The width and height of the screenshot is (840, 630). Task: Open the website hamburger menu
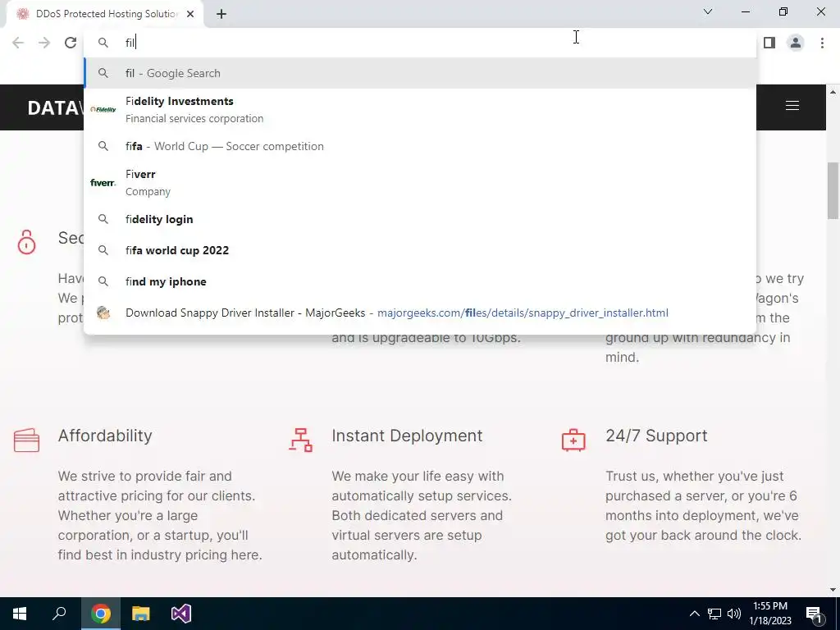(x=792, y=106)
